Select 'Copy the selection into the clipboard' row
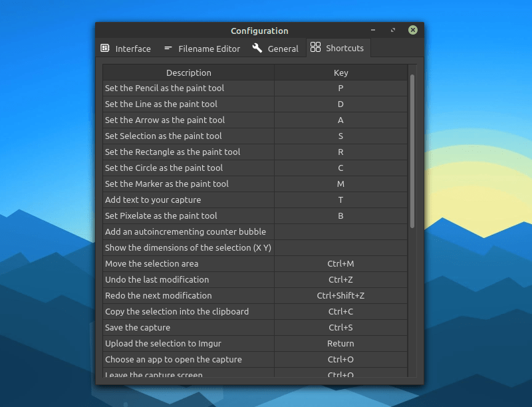532x407 pixels. pos(177,312)
